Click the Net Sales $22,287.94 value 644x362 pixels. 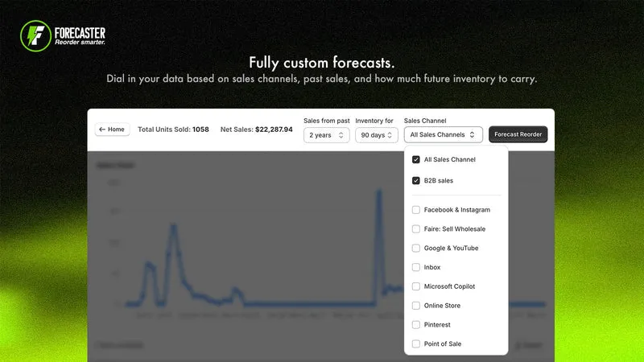pyautogui.click(x=274, y=130)
